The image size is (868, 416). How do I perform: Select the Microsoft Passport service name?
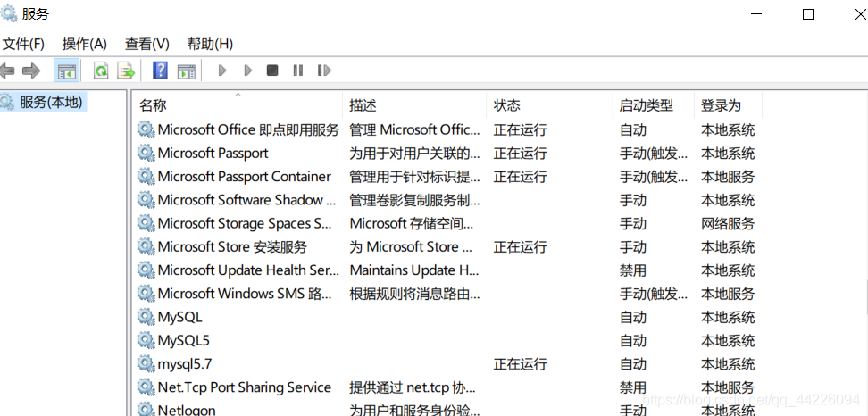pyautogui.click(x=213, y=154)
